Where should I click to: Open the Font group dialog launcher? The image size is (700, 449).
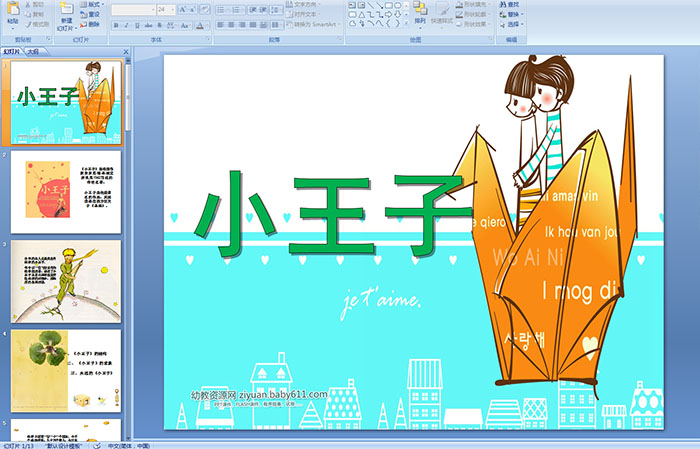pos(208,40)
